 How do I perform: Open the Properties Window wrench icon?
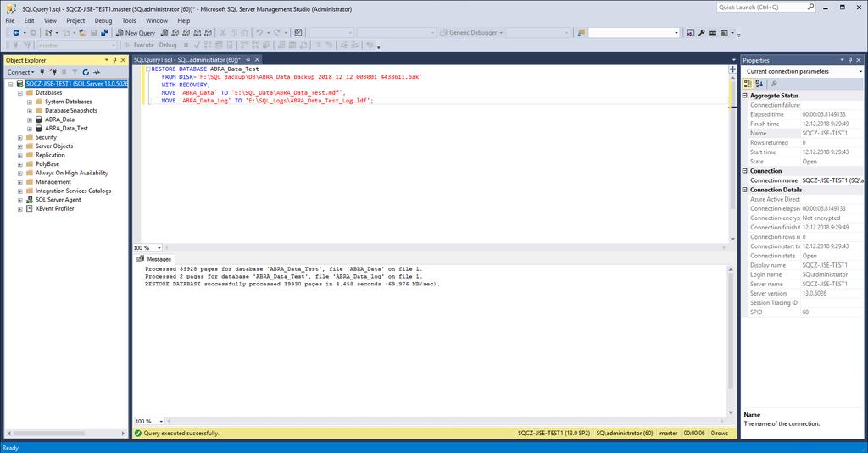click(701, 33)
